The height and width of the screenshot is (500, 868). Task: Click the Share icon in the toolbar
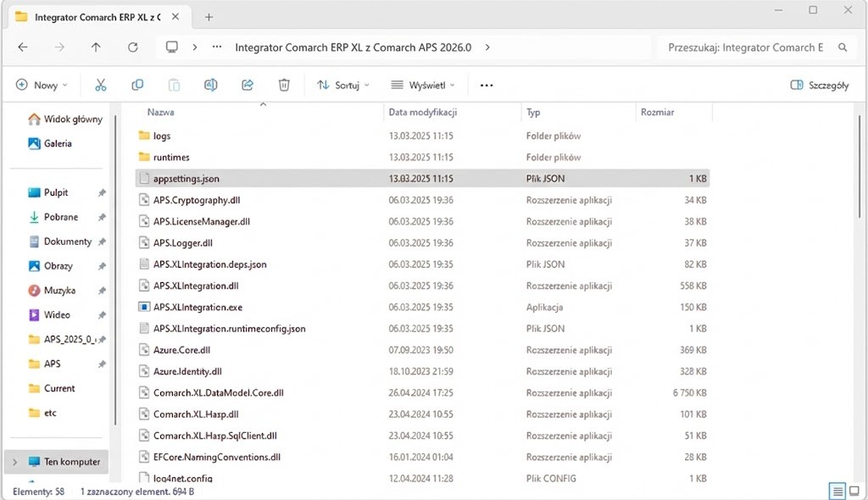coord(248,85)
